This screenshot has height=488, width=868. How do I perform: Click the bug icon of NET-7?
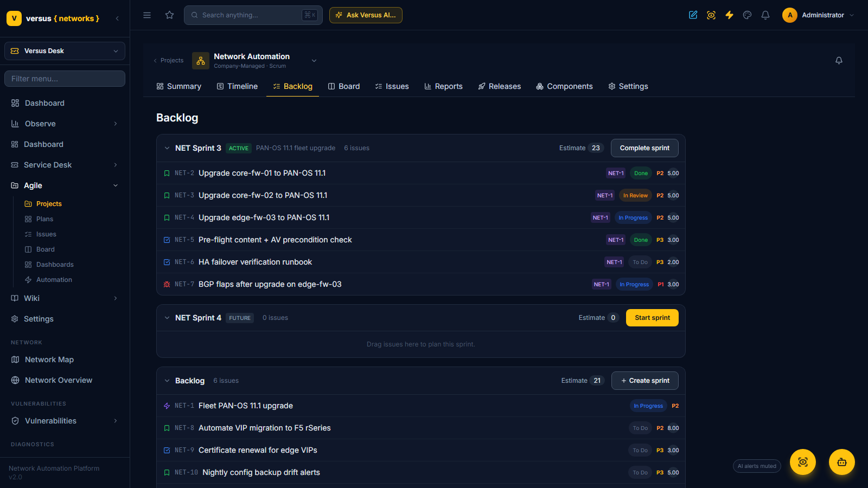pyautogui.click(x=167, y=284)
